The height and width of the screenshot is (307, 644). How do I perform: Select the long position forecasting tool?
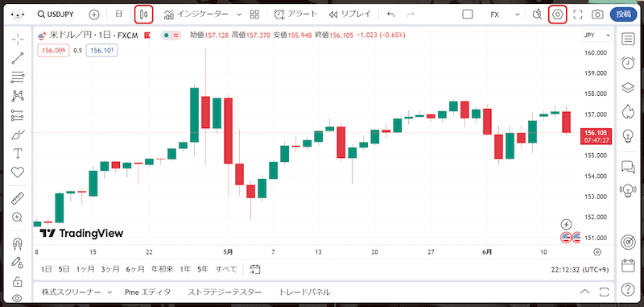[18, 115]
